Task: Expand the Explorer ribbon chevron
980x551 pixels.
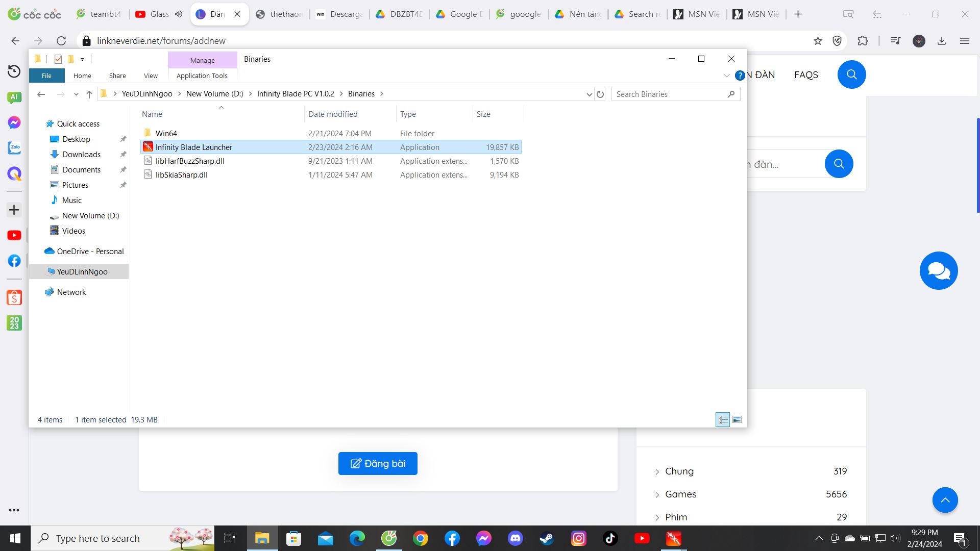Action: 726,76
